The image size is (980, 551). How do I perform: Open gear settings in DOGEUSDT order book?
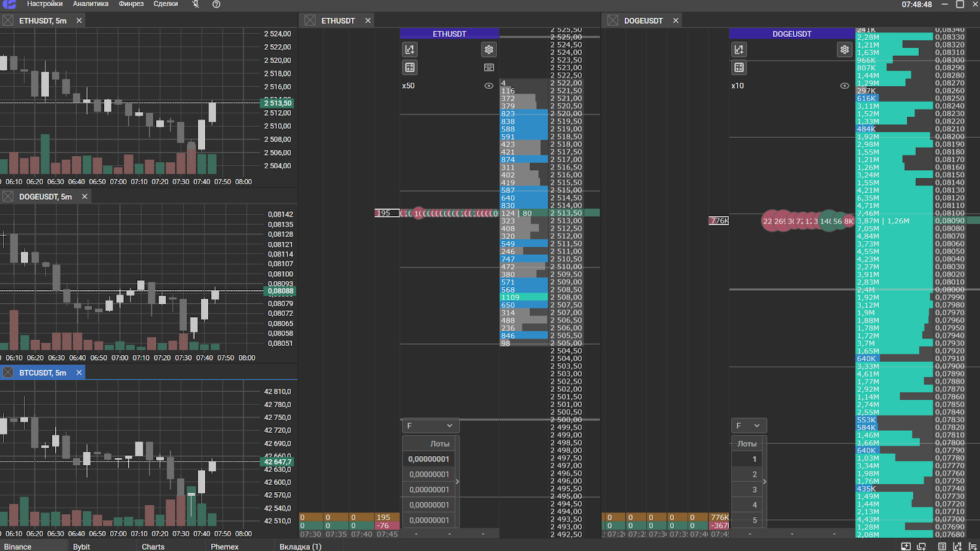tap(845, 50)
